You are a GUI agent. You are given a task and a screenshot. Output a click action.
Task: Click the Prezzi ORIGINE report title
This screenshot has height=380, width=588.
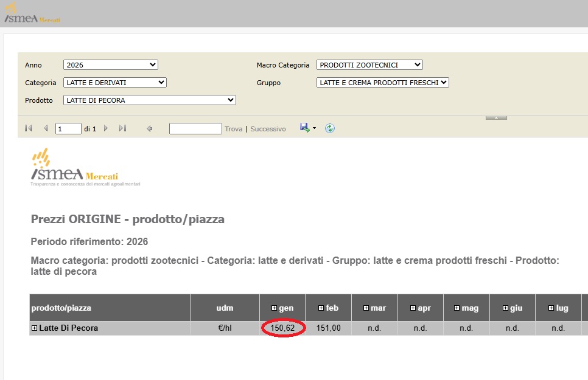(x=127, y=219)
